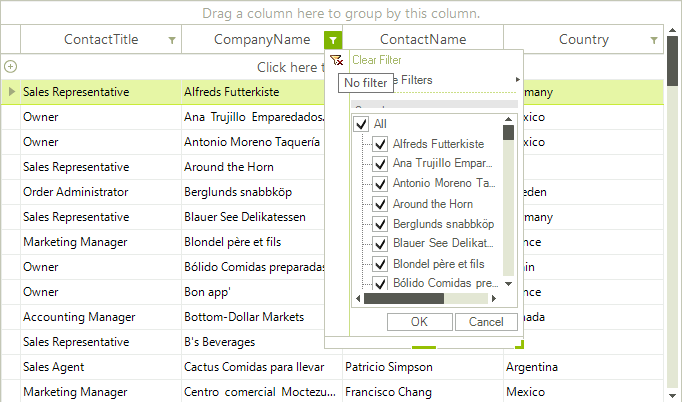Uncheck Around the Horn filter checkbox
The height and width of the screenshot is (402, 682).
[380, 204]
